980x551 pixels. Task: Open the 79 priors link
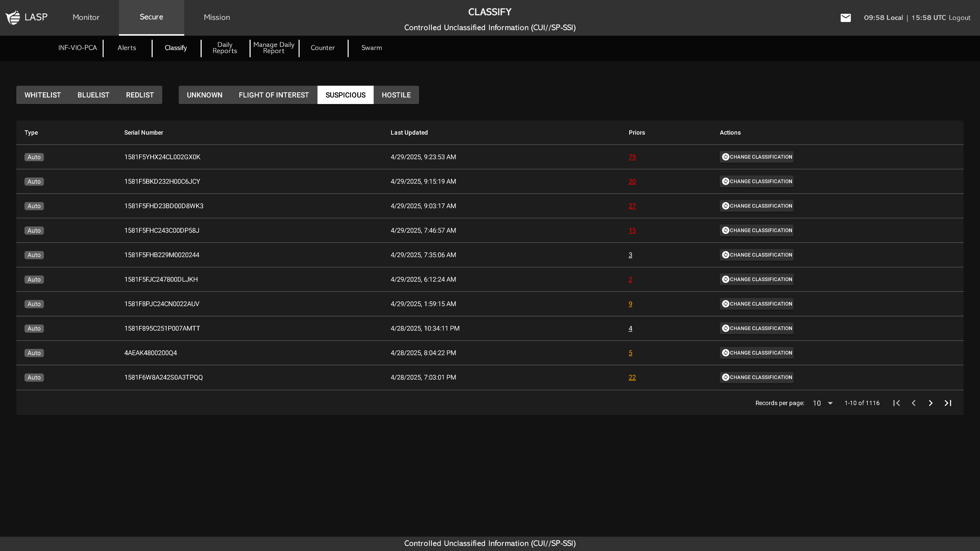(x=632, y=157)
